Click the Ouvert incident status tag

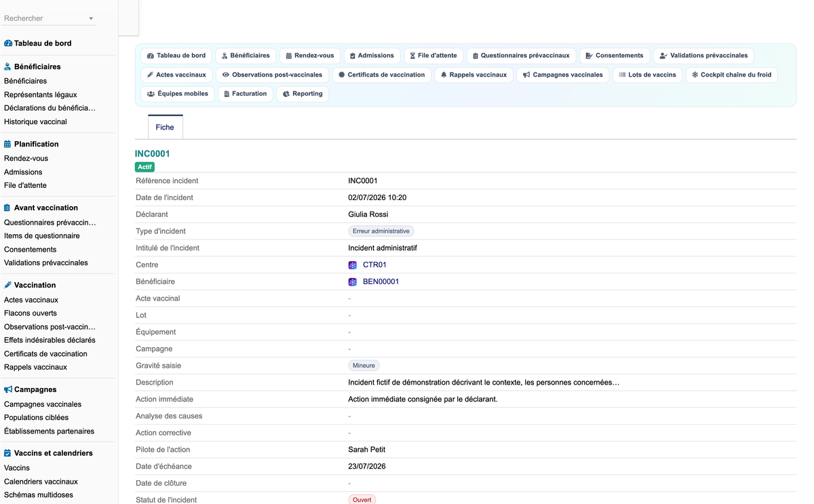pyautogui.click(x=362, y=500)
